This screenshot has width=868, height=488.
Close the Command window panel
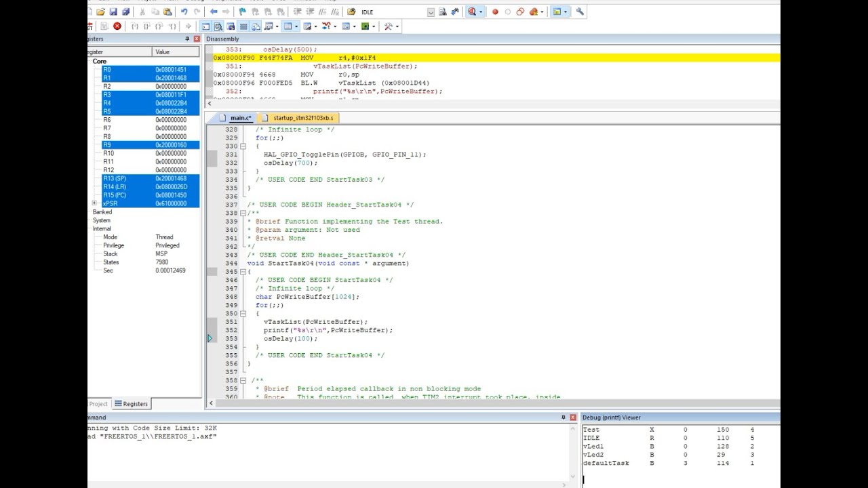pyautogui.click(x=573, y=418)
